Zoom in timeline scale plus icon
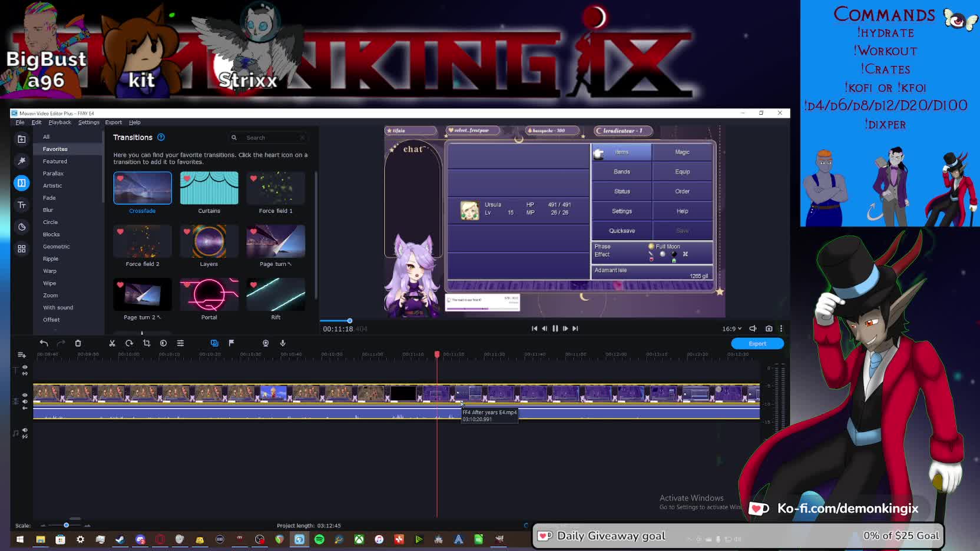Viewport: 980px width, 551px height. click(87, 525)
